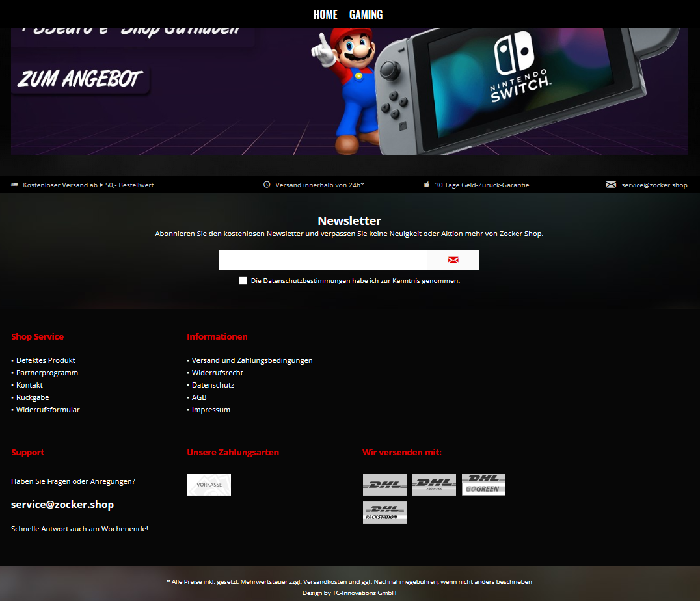This screenshot has width=700, height=601.
Task: Click the DHL shipping logo
Action: click(x=384, y=485)
